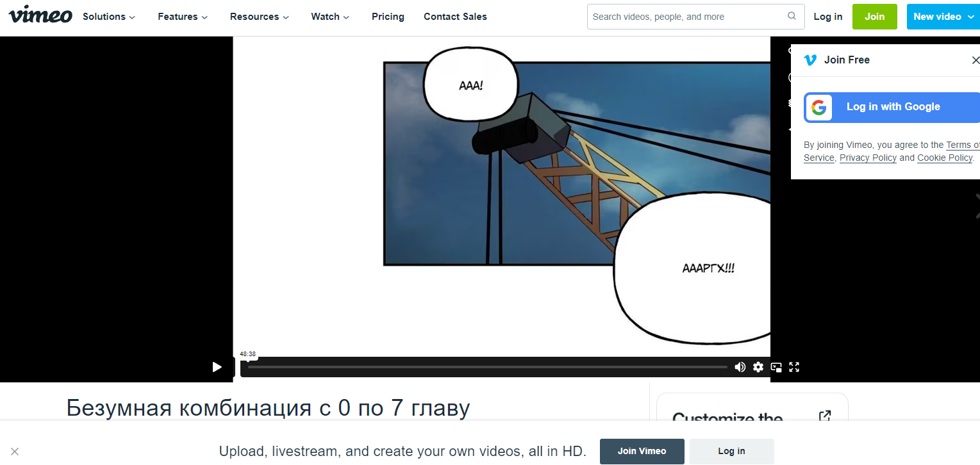Click the external link icon on Customize panel
Viewport: 980px width, 465px height.
(825, 416)
